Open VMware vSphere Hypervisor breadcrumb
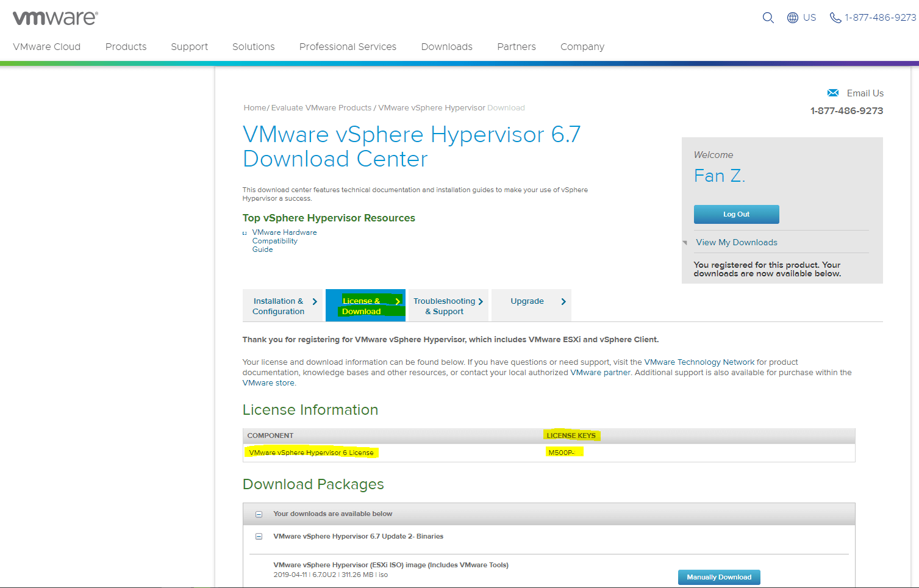The width and height of the screenshot is (919, 588). click(x=432, y=108)
